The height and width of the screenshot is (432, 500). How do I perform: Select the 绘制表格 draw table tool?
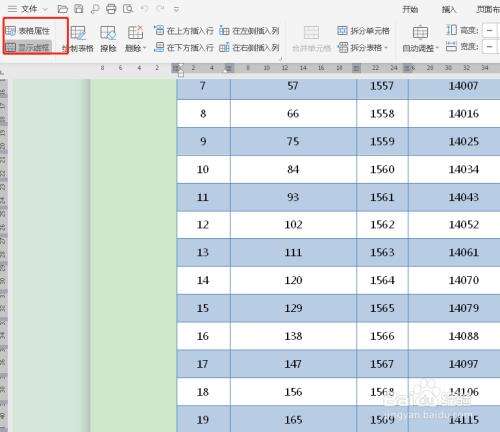78,39
